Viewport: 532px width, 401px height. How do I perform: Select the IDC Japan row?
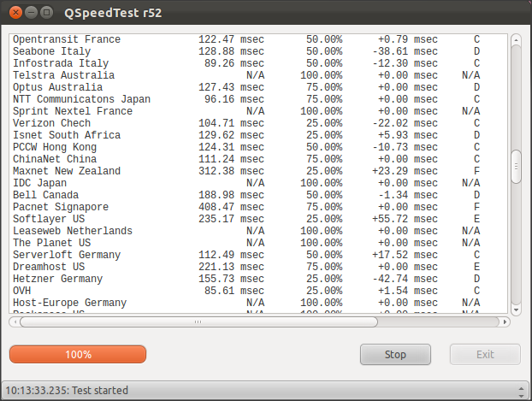[257, 183]
